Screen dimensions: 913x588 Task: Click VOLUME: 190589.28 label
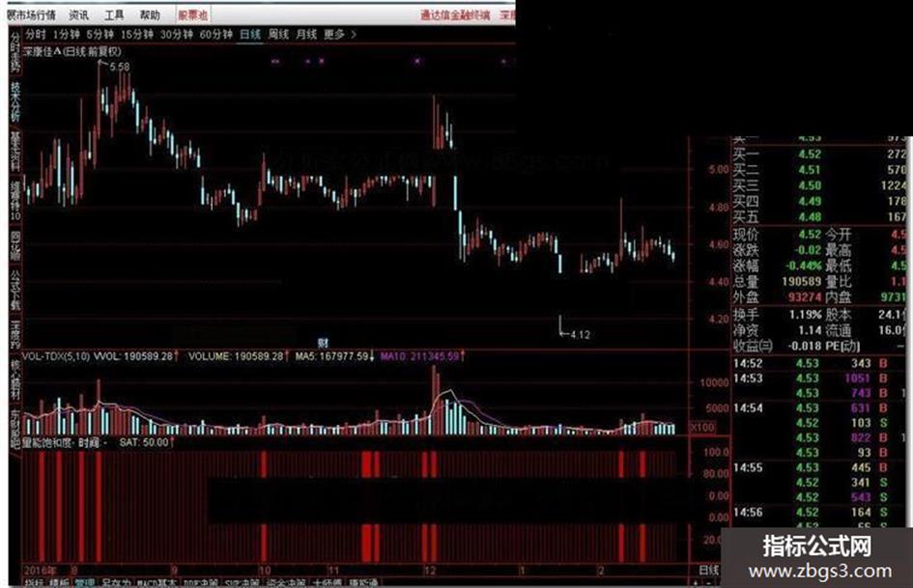(x=236, y=355)
